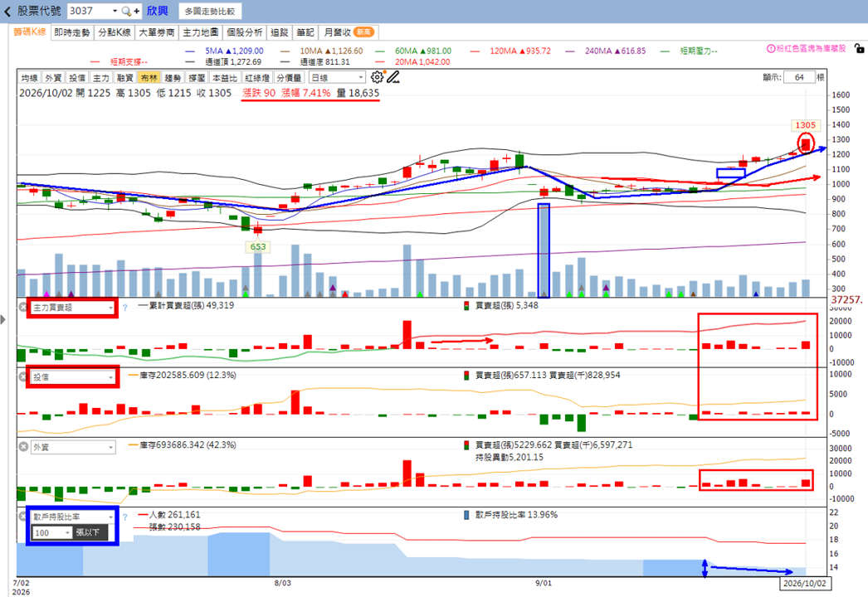The image size is (868, 597).
Task: Open the stock code 3037 dropdown
Action: pyautogui.click(x=115, y=11)
